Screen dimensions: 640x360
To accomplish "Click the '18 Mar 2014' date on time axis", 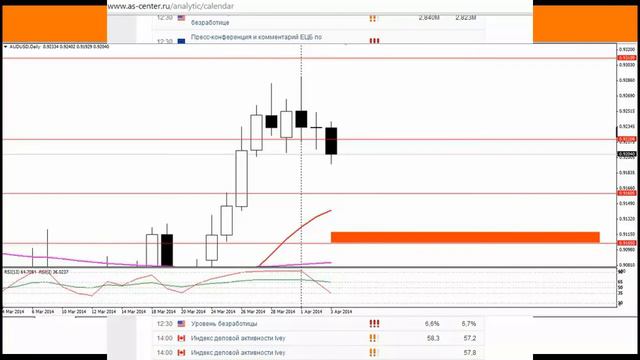I will (x=163, y=311).
